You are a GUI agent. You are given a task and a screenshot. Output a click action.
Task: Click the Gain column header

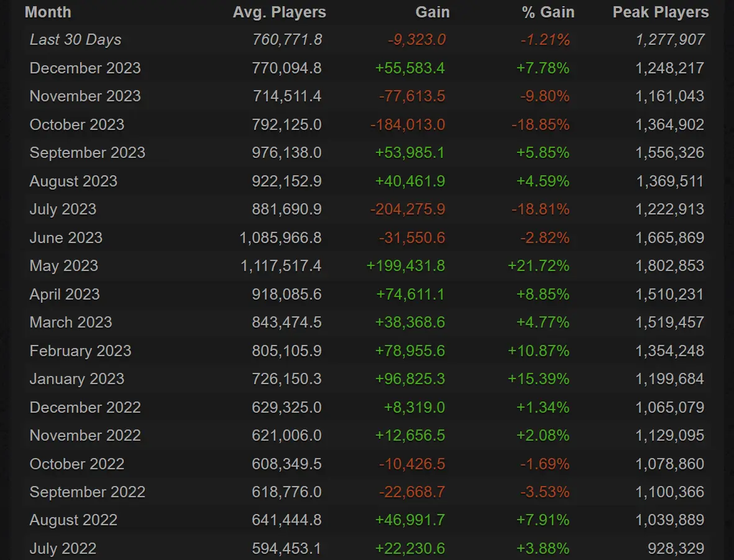point(433,12)
